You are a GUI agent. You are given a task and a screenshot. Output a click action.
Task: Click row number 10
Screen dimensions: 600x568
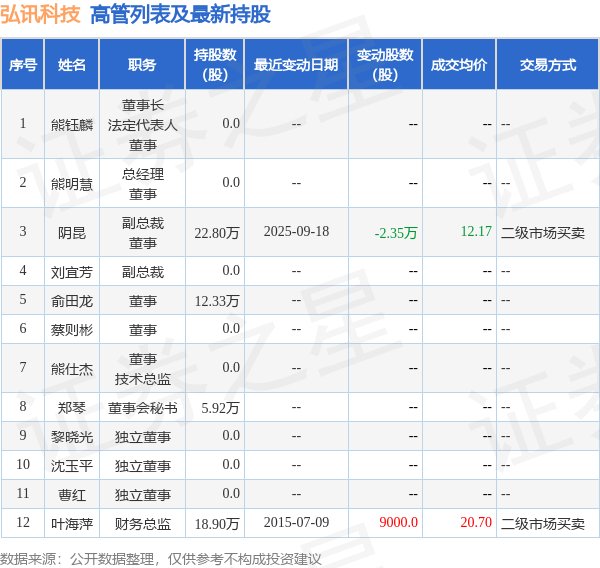[23, 464]
